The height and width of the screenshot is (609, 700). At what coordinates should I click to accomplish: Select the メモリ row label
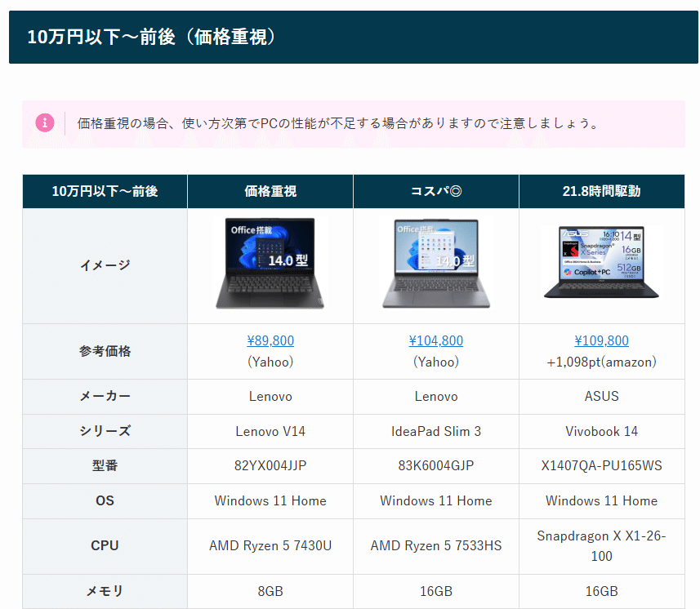tap(105, 591)
